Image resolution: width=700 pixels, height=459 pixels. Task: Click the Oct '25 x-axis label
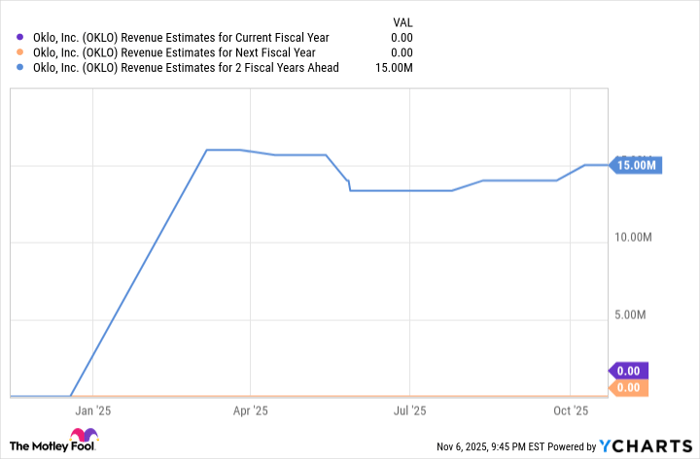571,411
